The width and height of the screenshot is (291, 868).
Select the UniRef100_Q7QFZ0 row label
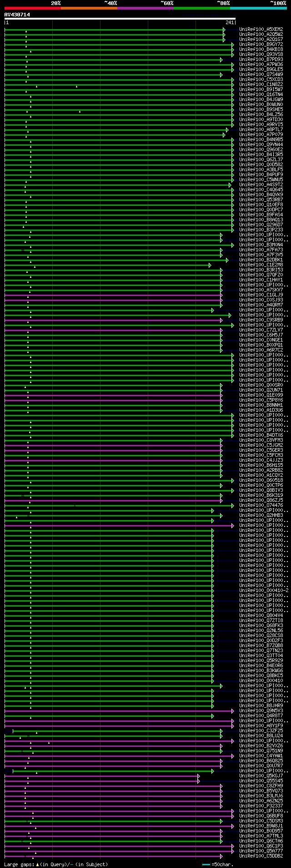coord(261,275)
